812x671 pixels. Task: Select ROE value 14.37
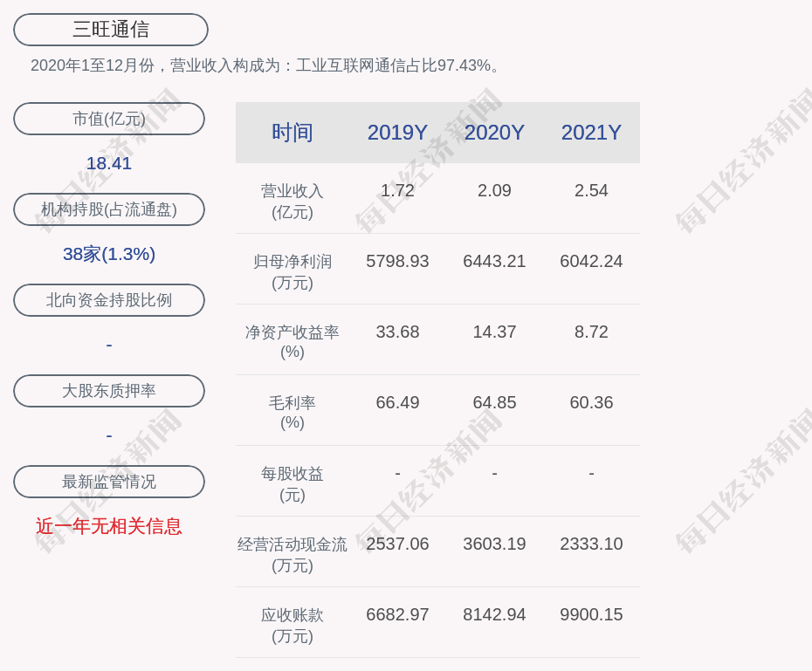[x=494, y=332]
